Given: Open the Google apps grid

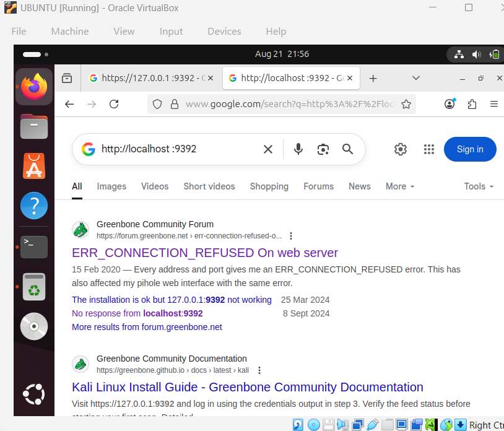Looking at the screenshot, I should 429,149.
